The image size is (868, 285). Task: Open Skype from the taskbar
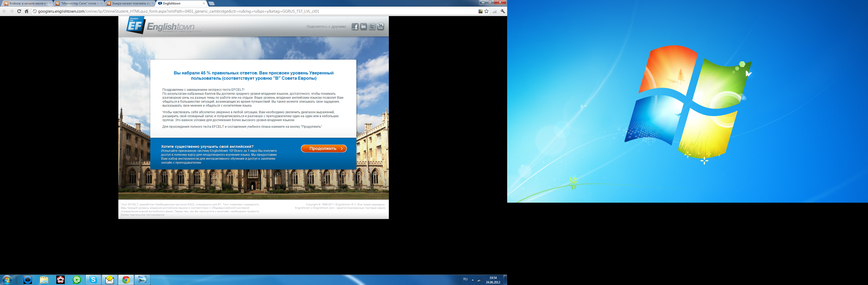click(x=93, y=280)
